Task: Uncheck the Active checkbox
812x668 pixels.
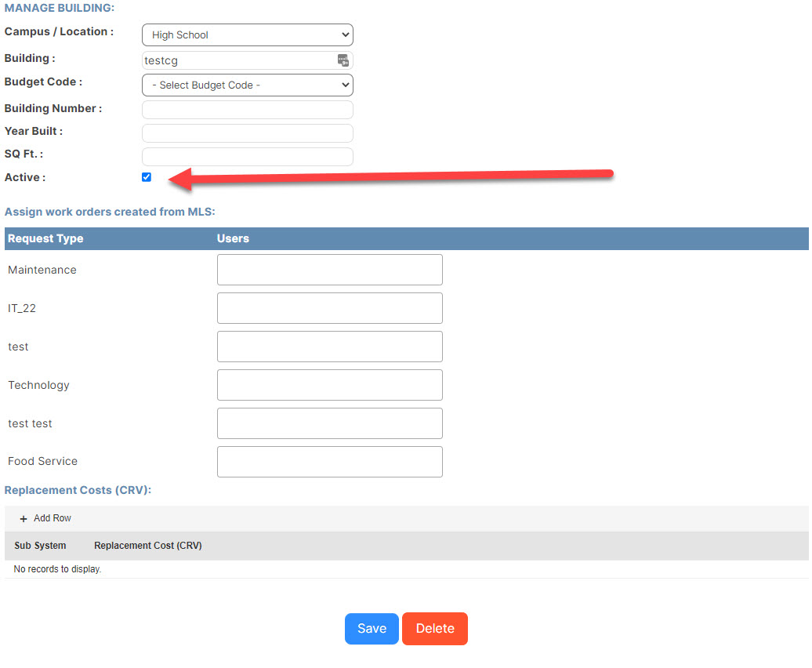Action: tap(147, 177)
